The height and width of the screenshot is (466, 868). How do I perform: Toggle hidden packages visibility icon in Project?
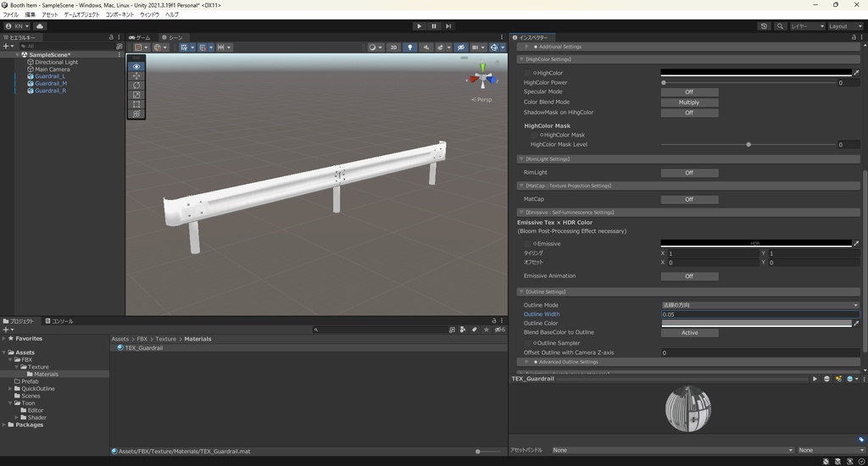[x=499, y=330]
